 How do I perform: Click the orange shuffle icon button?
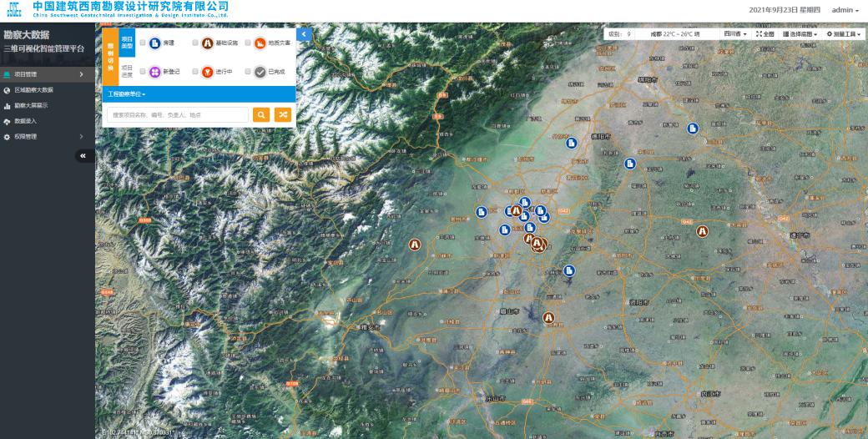[x=283, y=115]
